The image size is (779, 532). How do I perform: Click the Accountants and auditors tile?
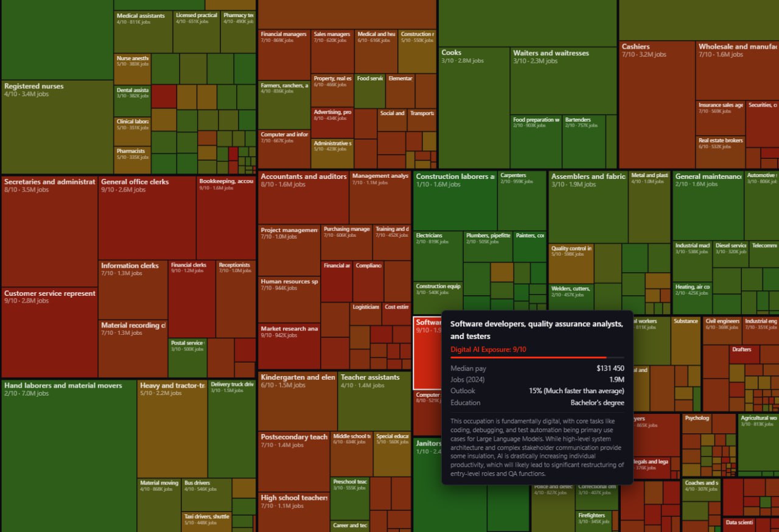[302, 198]
